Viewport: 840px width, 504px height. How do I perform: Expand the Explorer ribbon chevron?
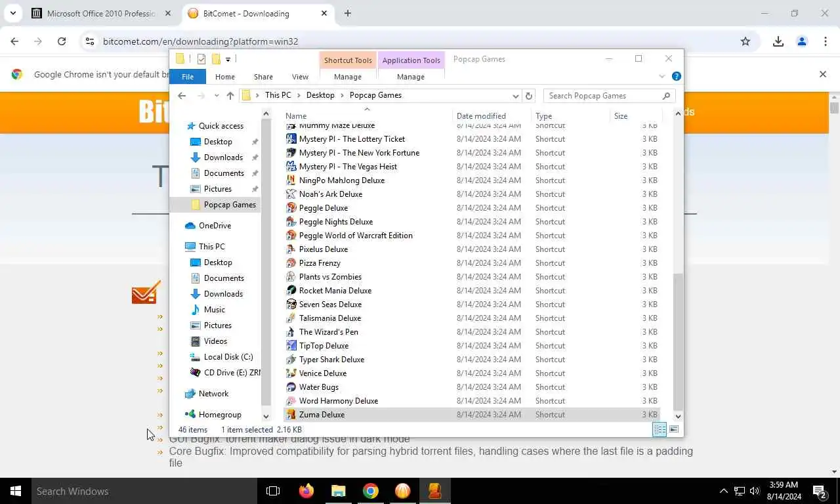click(661, 77)
